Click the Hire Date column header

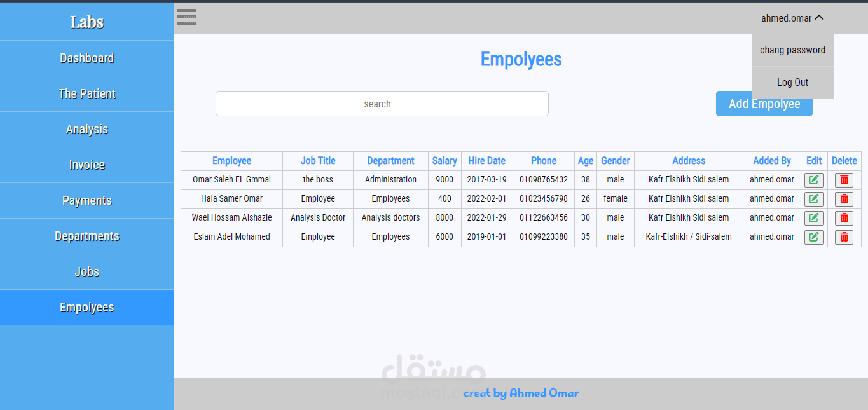[487, 161]
